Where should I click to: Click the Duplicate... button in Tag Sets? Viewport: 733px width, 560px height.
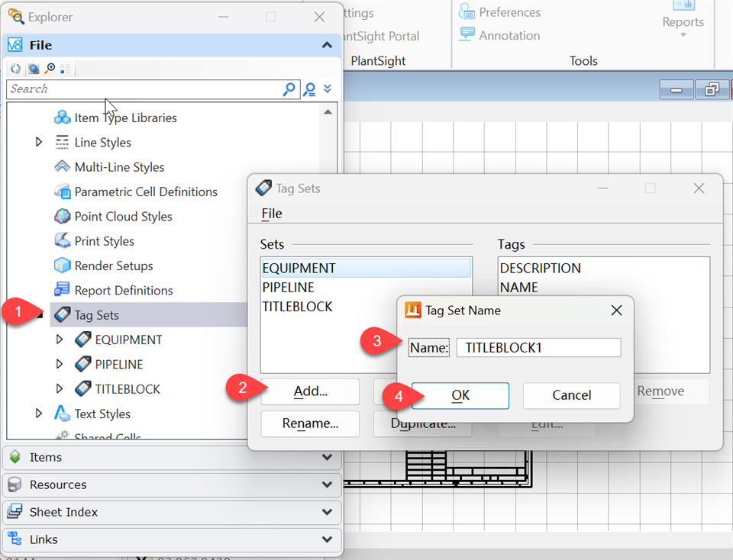click(x=423, y=423)
